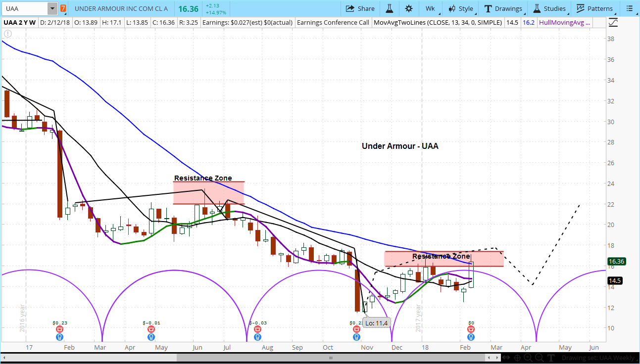This screenshot has height=364, width=640.
Task: Select the mid-2017 Resistance Zone rectangle
Action: tap(208, 193)
